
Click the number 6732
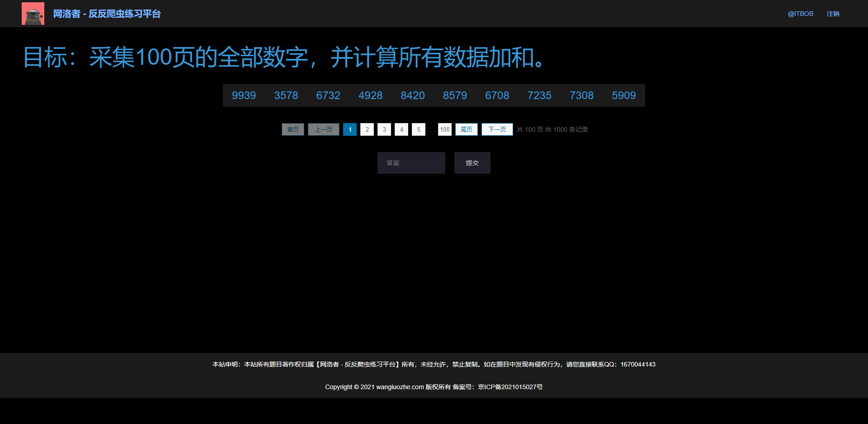click(x=328, y=95)
